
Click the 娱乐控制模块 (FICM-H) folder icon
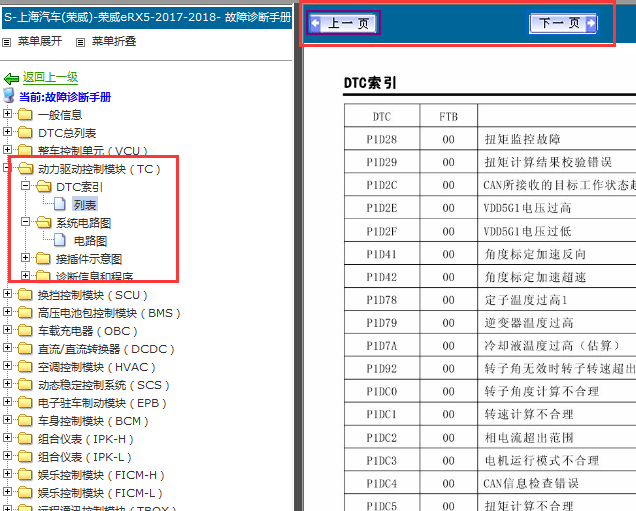pos(25,474)
